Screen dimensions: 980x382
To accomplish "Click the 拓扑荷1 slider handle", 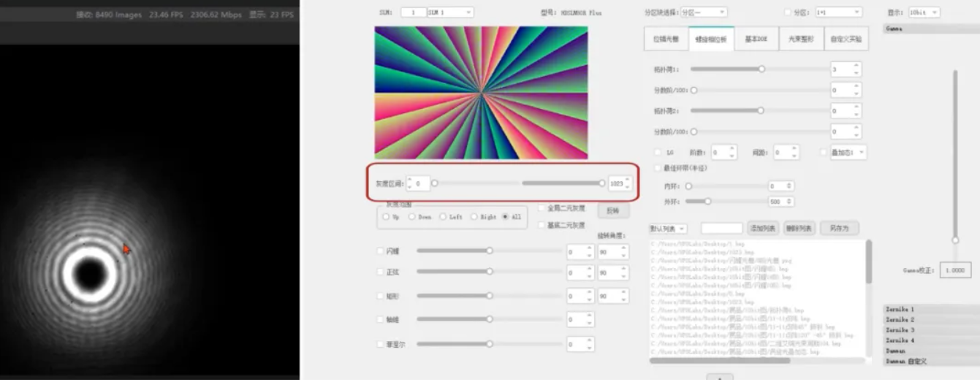I will [761, 69].
